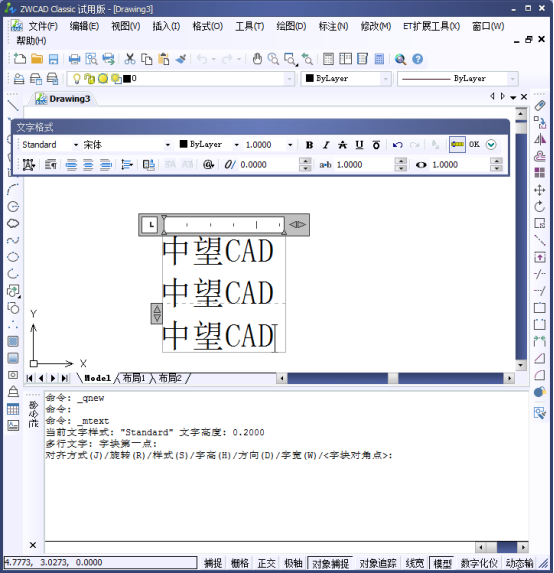Increase the oblique angle stepper value
Screen dimensions: 554x573
coord(305,161)
